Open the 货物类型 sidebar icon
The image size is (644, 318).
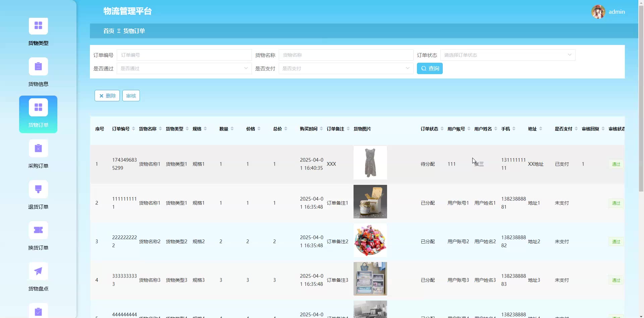click(38, 26)
